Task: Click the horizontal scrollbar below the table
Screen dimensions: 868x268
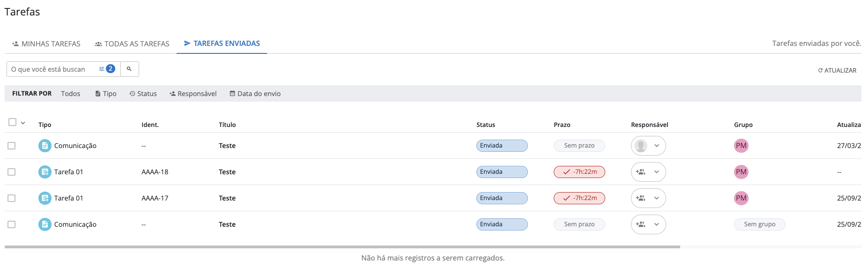Action: [342, 246]
